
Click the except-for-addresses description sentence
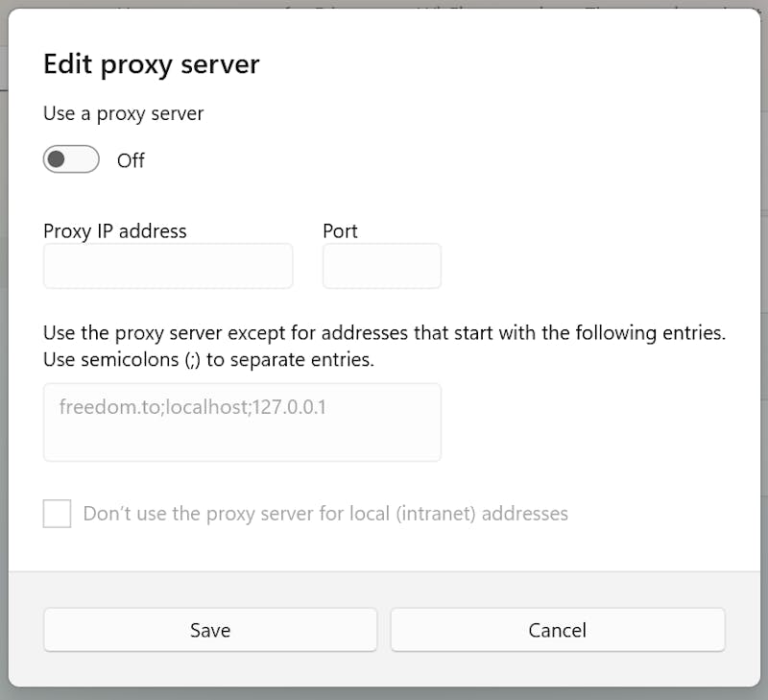(385, 333)
